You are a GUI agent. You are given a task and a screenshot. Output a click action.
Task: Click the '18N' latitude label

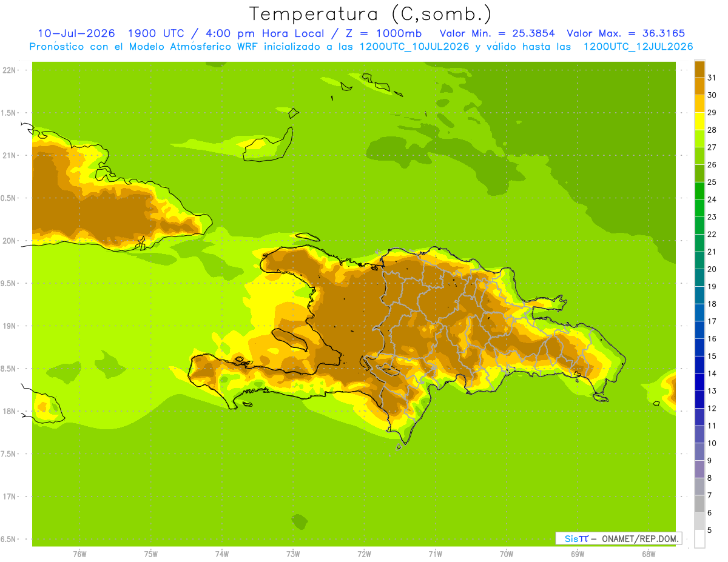pyautogui.click(x=8, y=411)
